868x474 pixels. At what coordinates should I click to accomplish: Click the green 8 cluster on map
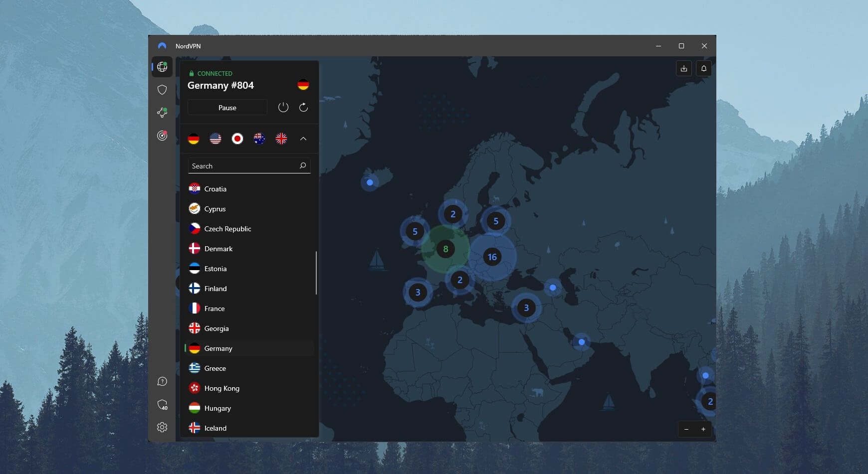click(445, 249)
